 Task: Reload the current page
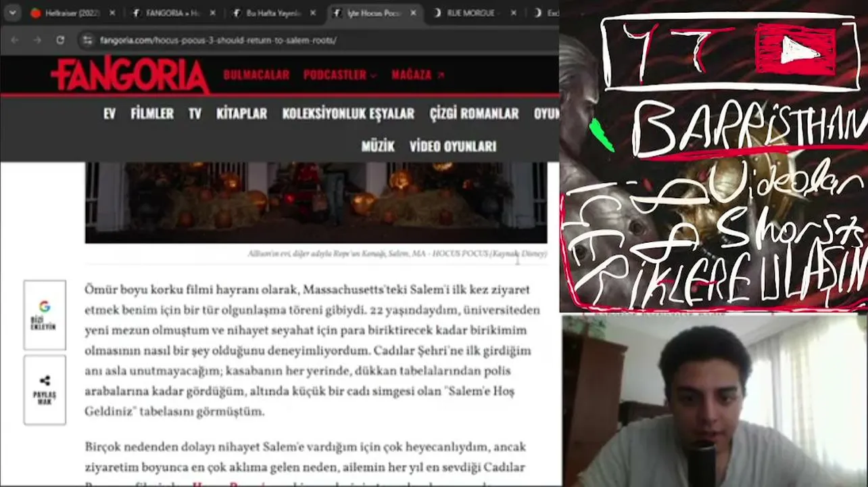(60, 40)
